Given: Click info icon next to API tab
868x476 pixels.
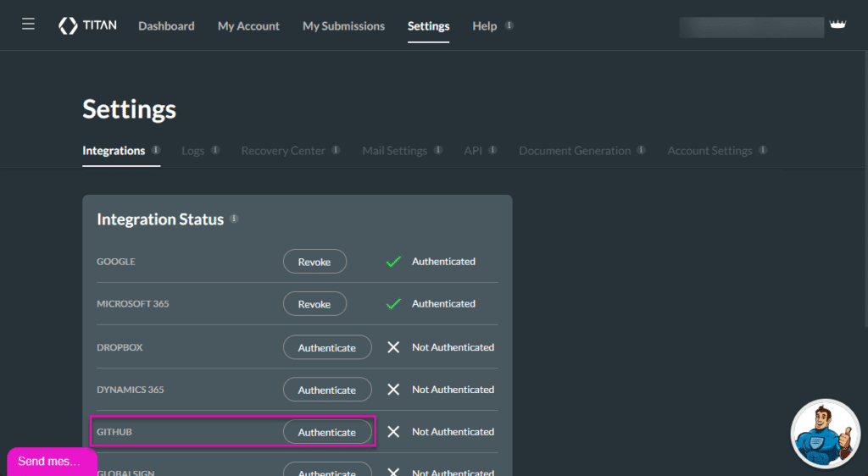Looking at the screenshot, I should point(492,150).
